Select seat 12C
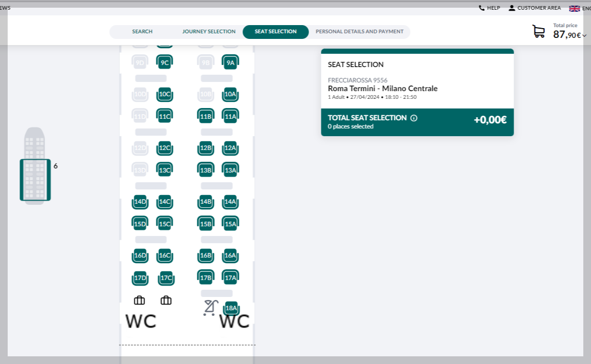This screenshot has height=364, width=591. 165,148
